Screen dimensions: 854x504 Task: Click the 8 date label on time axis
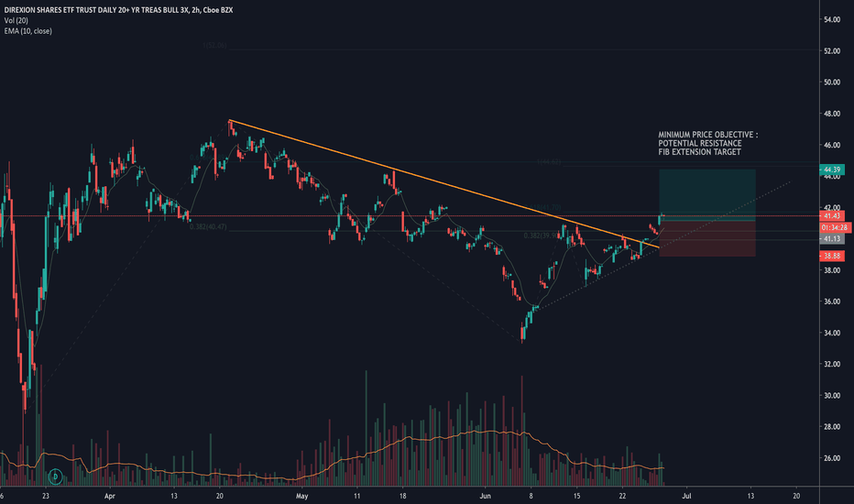[531, 497]
